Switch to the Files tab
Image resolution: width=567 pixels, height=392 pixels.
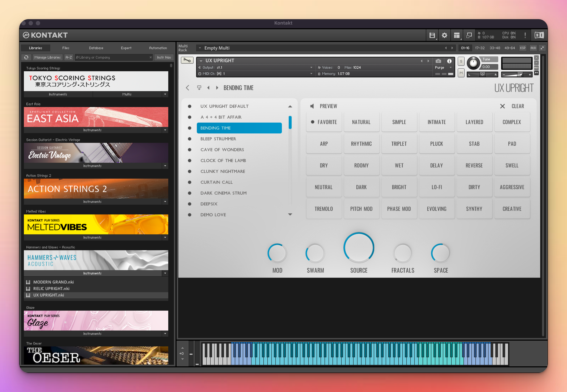pyautogui.click(x=66, y=48)
